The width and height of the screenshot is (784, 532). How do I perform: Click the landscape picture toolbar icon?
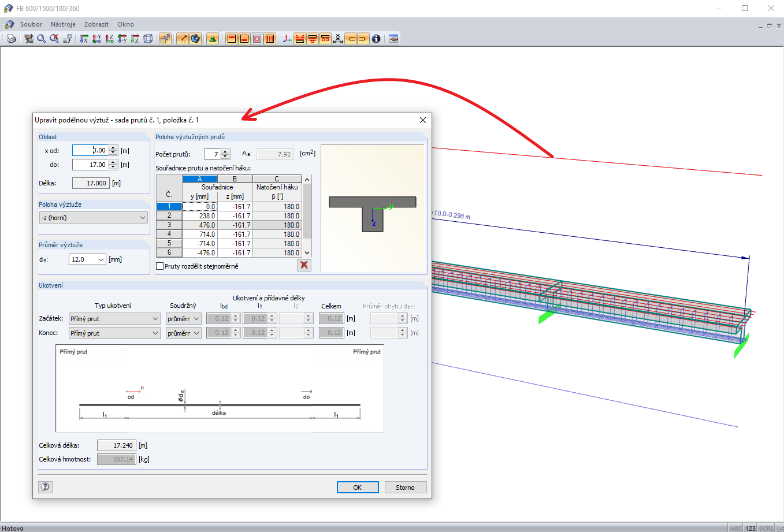(x=393, y=39)
